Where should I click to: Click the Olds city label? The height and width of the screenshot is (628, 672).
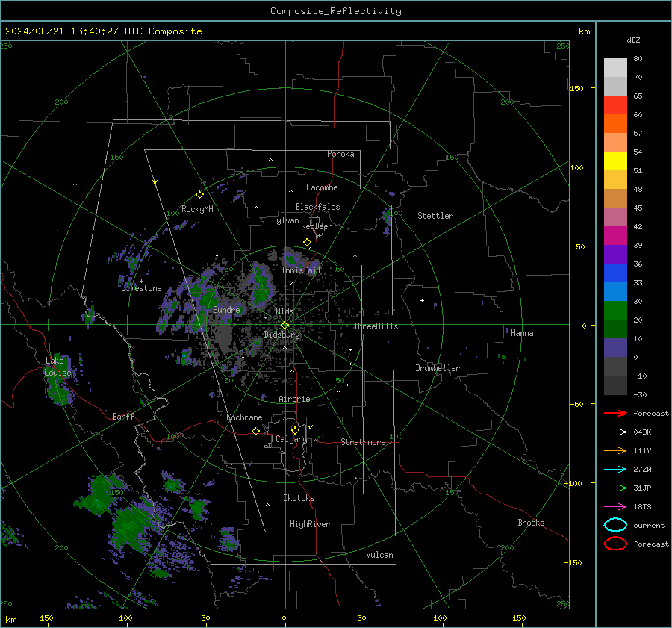284,311
